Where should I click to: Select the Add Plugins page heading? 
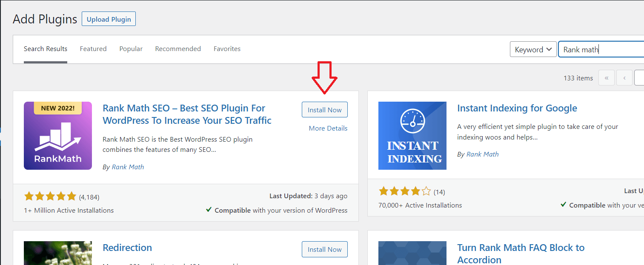45,19
